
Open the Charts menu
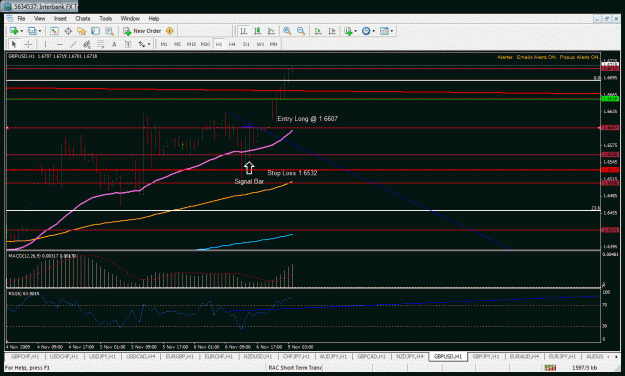83,18
